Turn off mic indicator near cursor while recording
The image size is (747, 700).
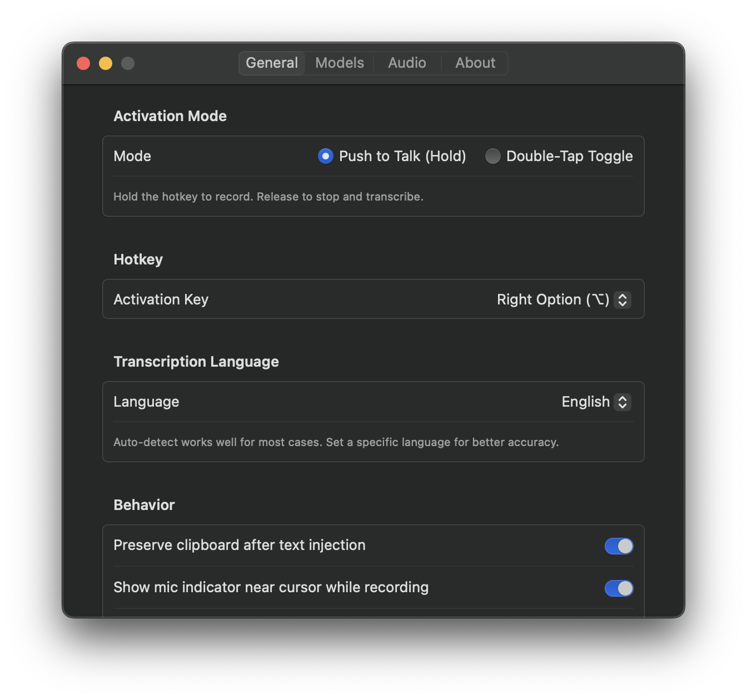619,588
